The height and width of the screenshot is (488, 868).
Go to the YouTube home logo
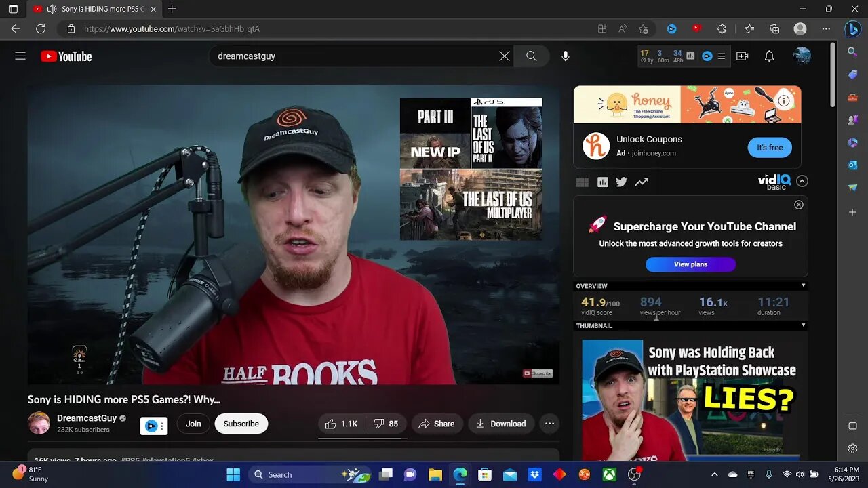[x=66, y=56]
